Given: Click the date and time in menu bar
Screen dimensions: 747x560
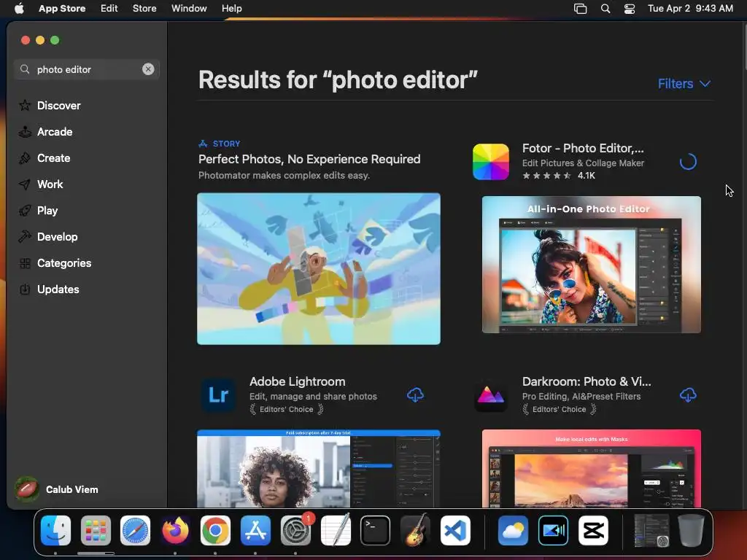Looking at the screenshot, I should 690,8.
